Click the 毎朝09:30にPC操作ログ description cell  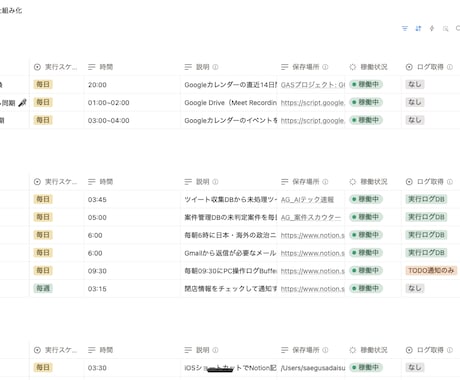coord(230,271)
